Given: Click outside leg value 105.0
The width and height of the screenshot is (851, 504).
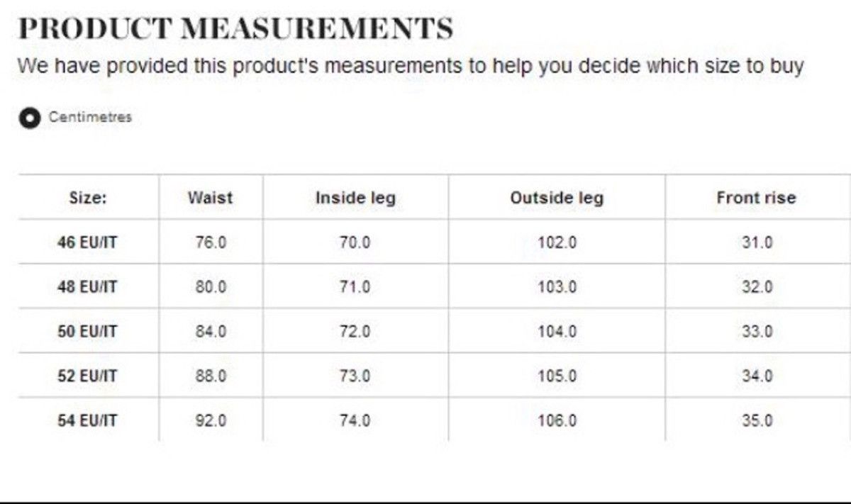Looking at the screenshot, I should [557, 376].
